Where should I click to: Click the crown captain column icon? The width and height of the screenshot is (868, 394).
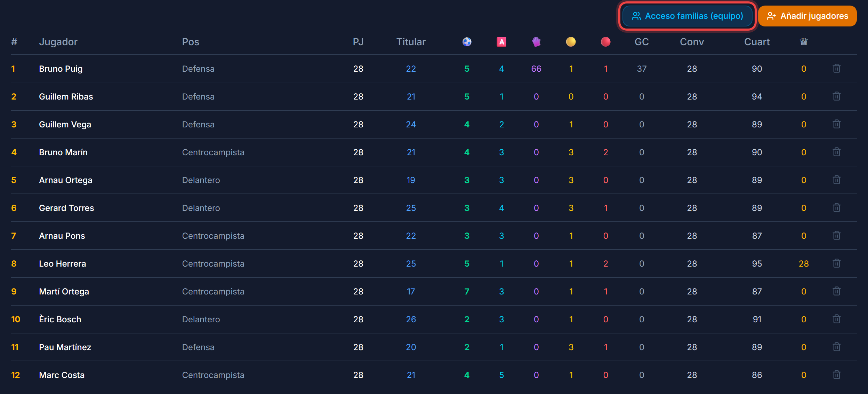(803, 42)
